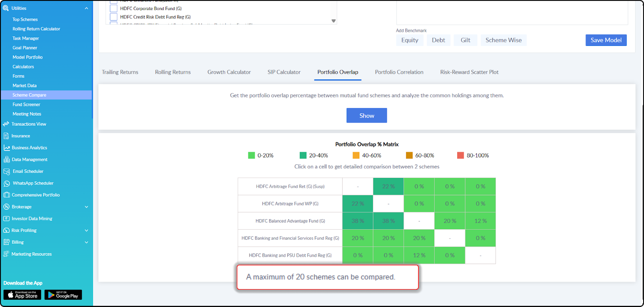Image resolution: width=644 pixels, height=307 pixels.
Task: Click 0% cell in Banking and Financial Services row
Action: (481, 238)
